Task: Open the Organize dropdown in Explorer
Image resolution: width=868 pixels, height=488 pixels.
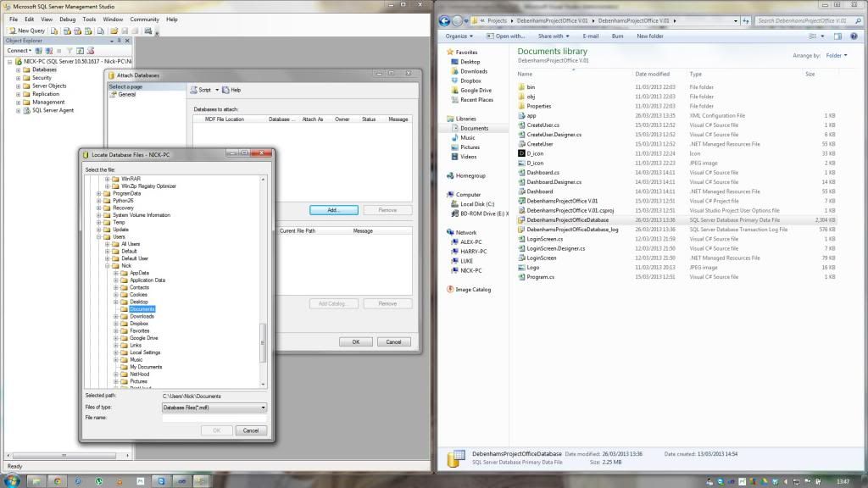Action: (x=459, y=36)
